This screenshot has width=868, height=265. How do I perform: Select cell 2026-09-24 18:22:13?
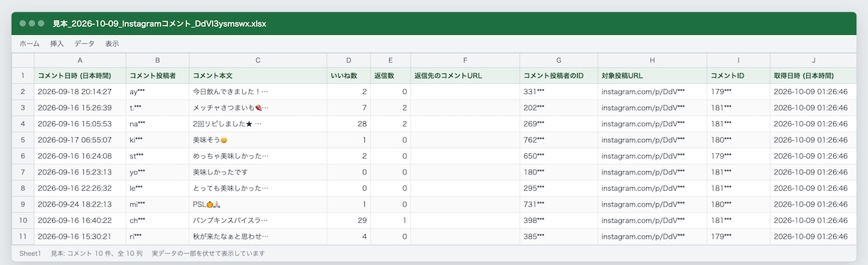80,204
